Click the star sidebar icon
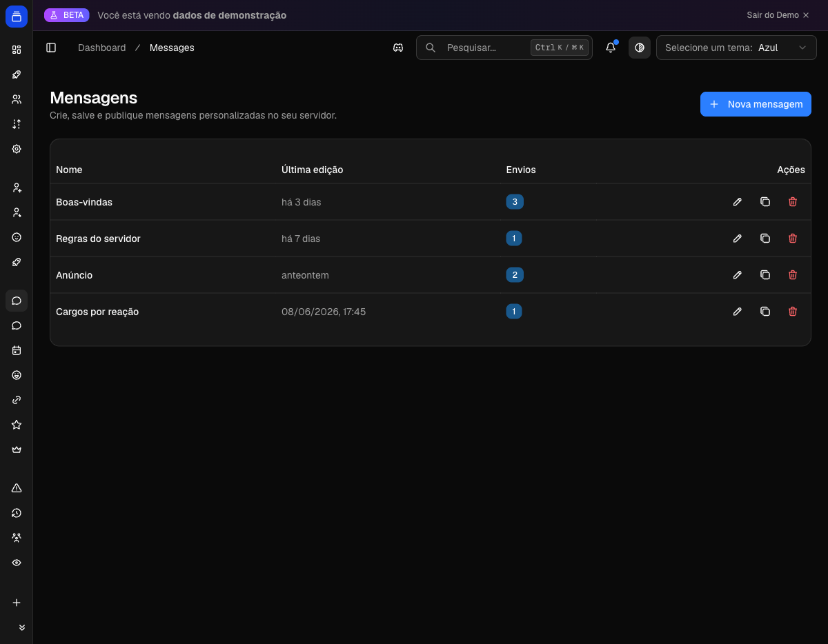Screen dimensions: 828x644 [17, 425]
